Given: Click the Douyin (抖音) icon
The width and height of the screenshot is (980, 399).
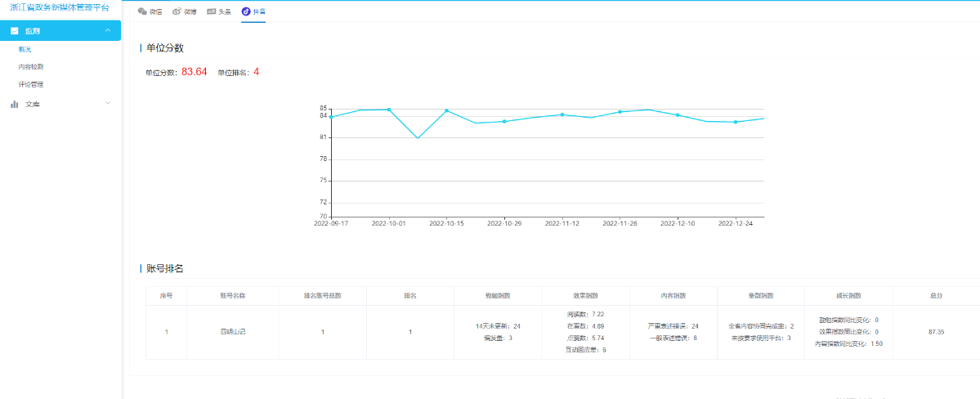Looking at the screenshot, I should (x=246, y=11).
